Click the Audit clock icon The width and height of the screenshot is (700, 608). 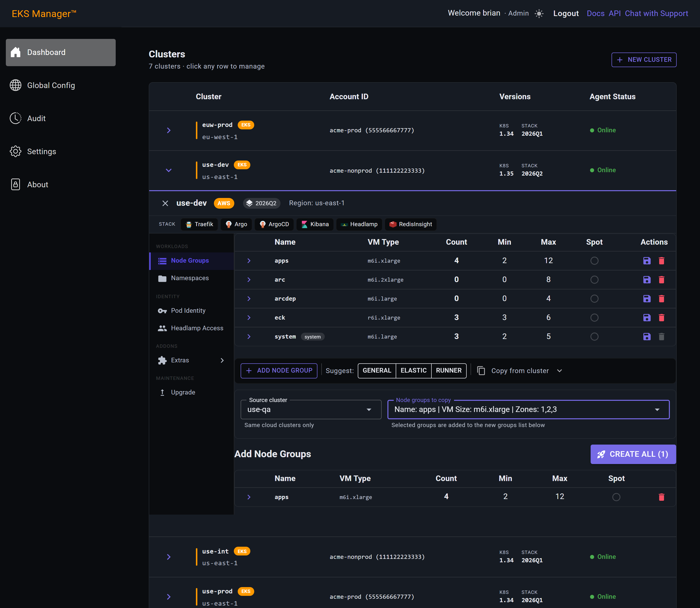[x=16, y=118]
